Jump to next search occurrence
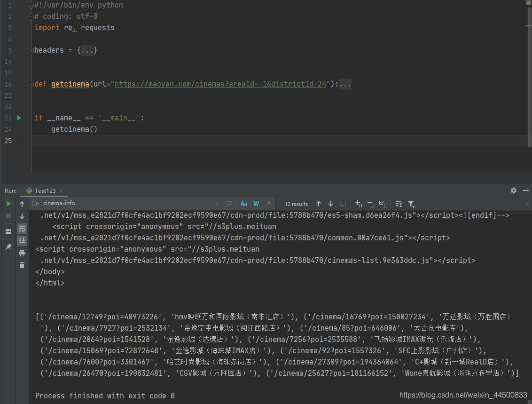 click(331, 204)
